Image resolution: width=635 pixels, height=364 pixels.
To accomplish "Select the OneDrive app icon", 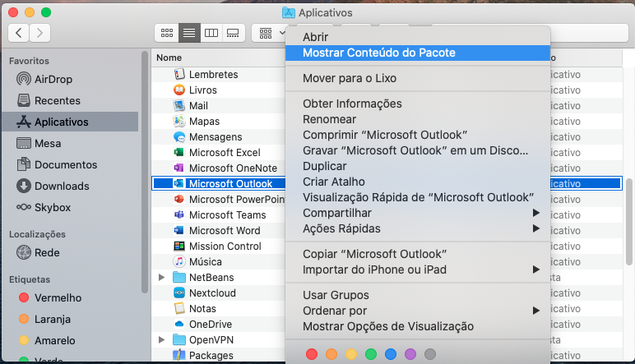I will coord(179,324).
